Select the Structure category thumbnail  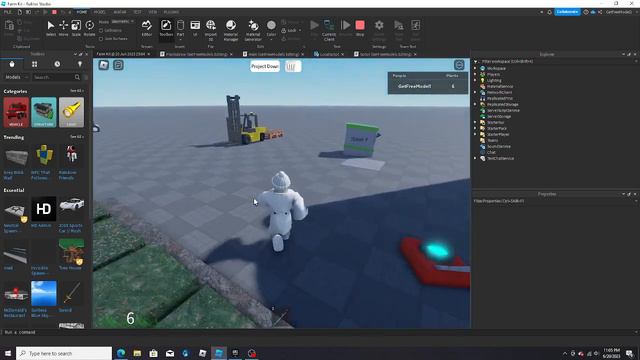pyautogui.click(x=44, y=112)
